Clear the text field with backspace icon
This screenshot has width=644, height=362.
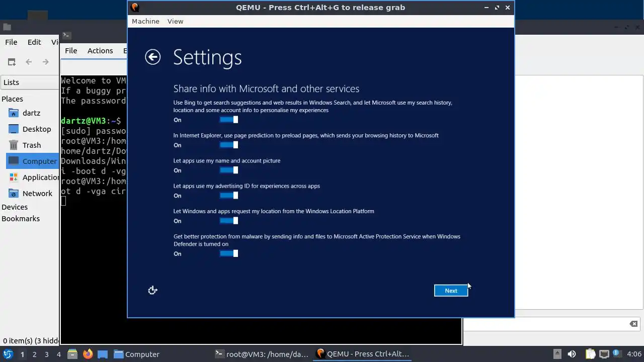coord(633,324)
